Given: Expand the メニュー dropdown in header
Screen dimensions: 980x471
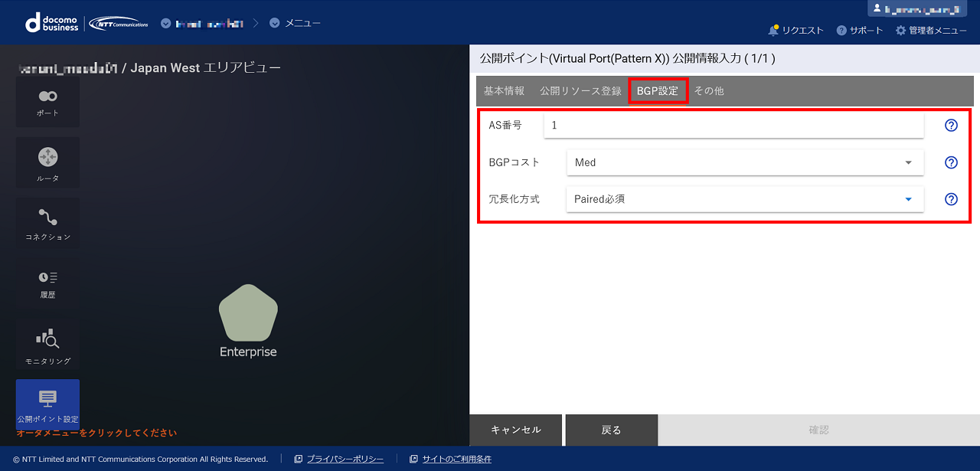Looking at the screenshot, I should point(275,23).
